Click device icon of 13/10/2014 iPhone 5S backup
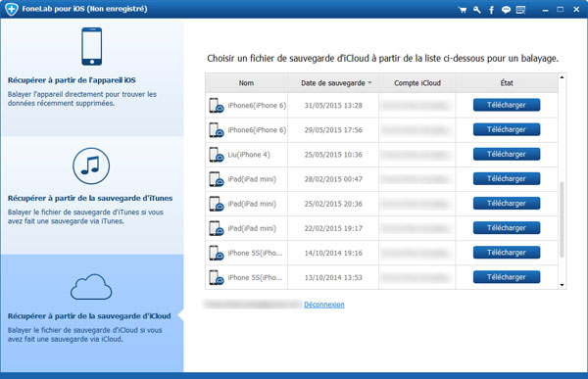This screenshot has width=588, height=379. [217, 278]
